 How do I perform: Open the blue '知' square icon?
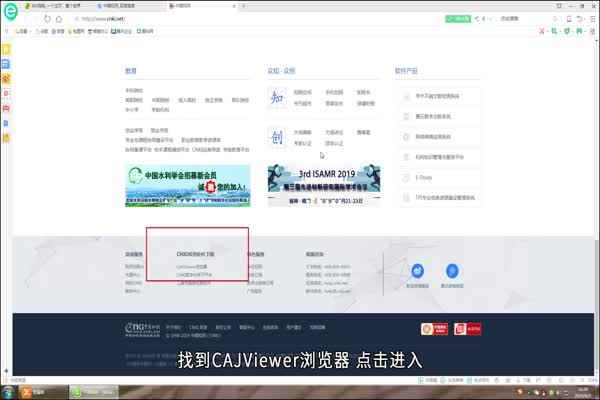pos(277,98)
